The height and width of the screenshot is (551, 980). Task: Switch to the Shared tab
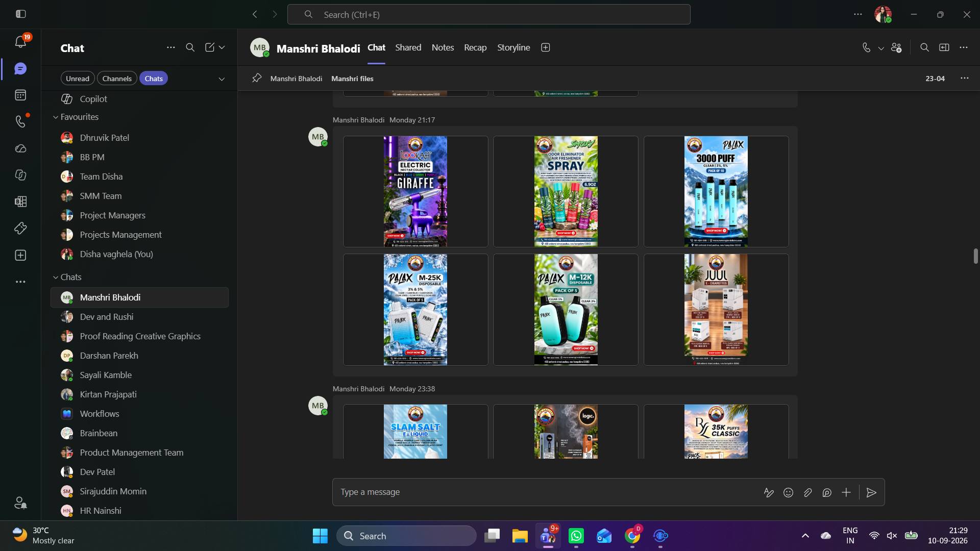408,47
